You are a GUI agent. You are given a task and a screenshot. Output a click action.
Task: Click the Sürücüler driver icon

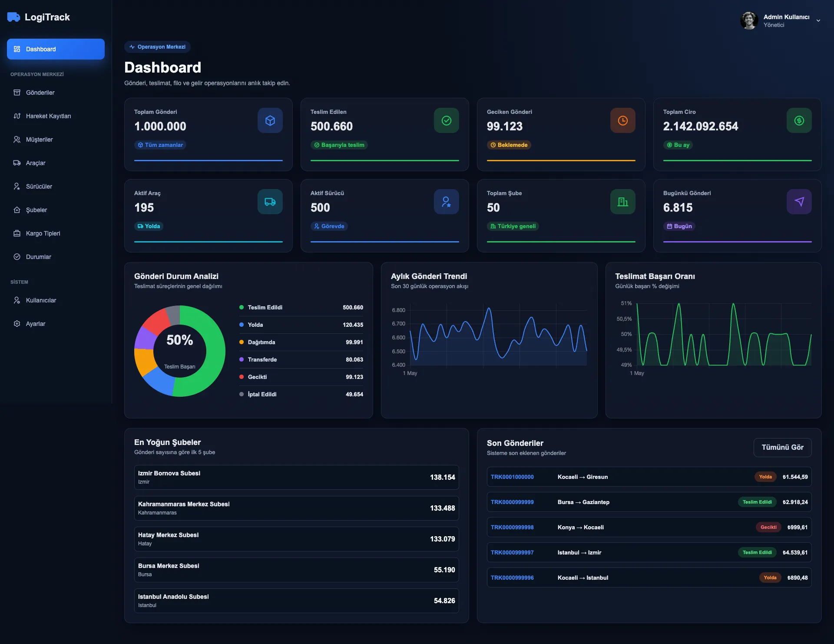point(17,186)
